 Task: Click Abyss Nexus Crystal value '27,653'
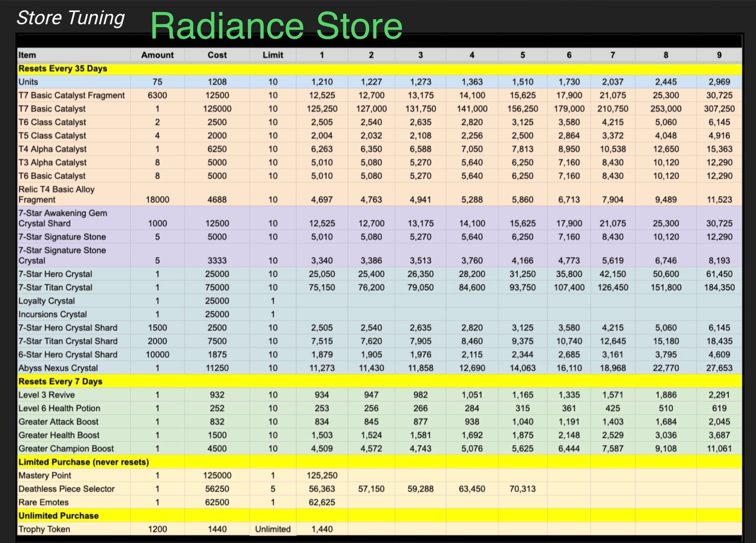point(719,368)
